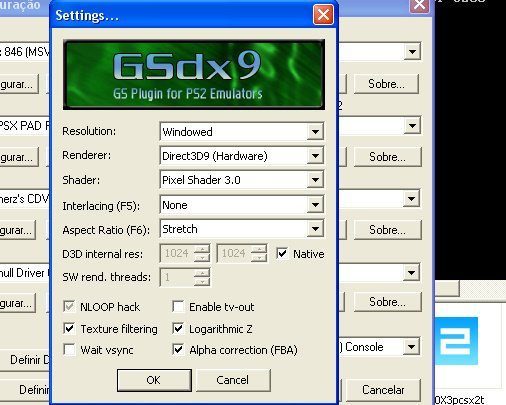
Task: Click the blue PCSX2 logo image
Action: (x=456, y=341)
